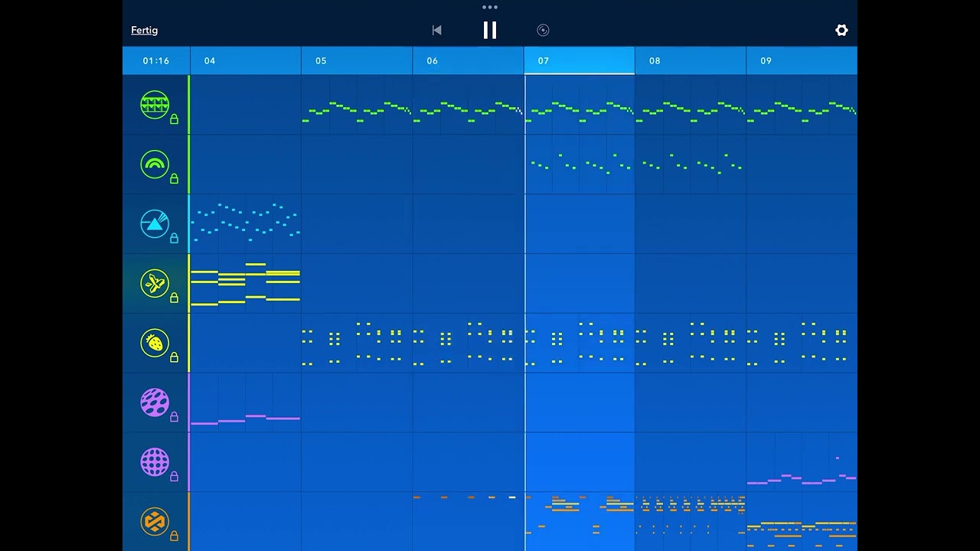980x551 pixels.
Task: Jump to bar 06 in timeline
Action: coord(468,60)
